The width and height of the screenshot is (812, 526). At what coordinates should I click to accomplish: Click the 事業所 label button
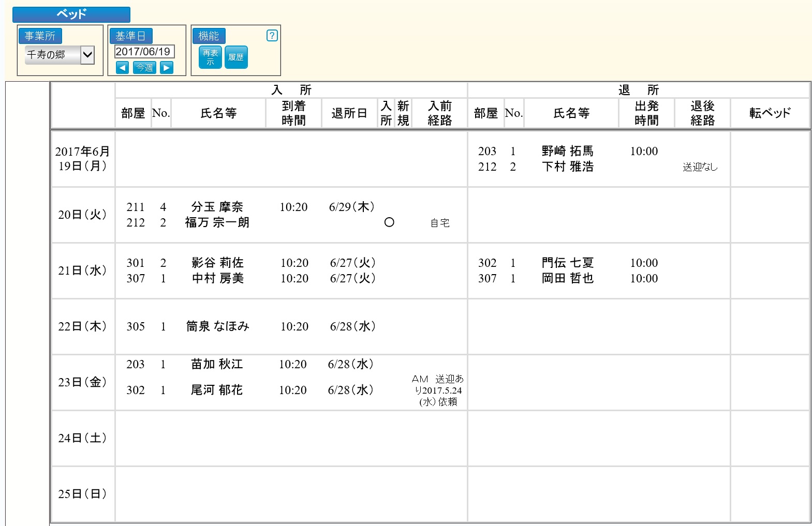coord(40,36)
